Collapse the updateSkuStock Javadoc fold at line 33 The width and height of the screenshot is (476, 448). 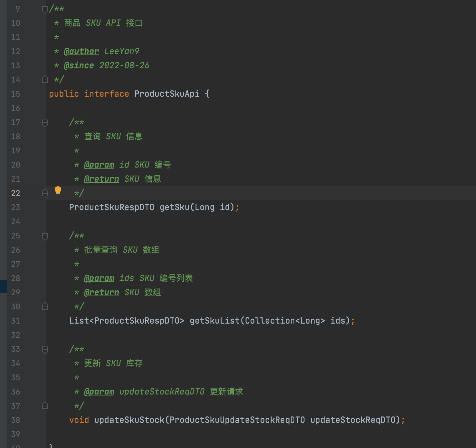pyautogui.click(x=45, y=350)
